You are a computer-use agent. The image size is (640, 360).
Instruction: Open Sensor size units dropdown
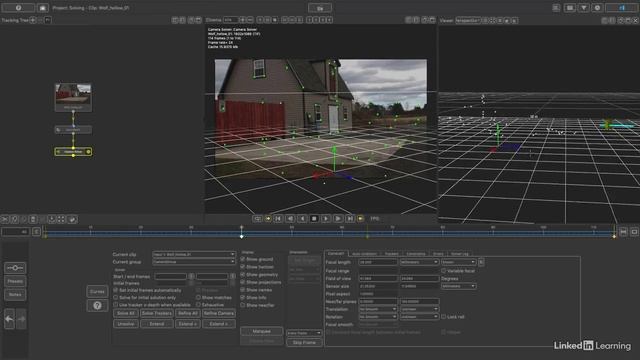coord(458,286)
